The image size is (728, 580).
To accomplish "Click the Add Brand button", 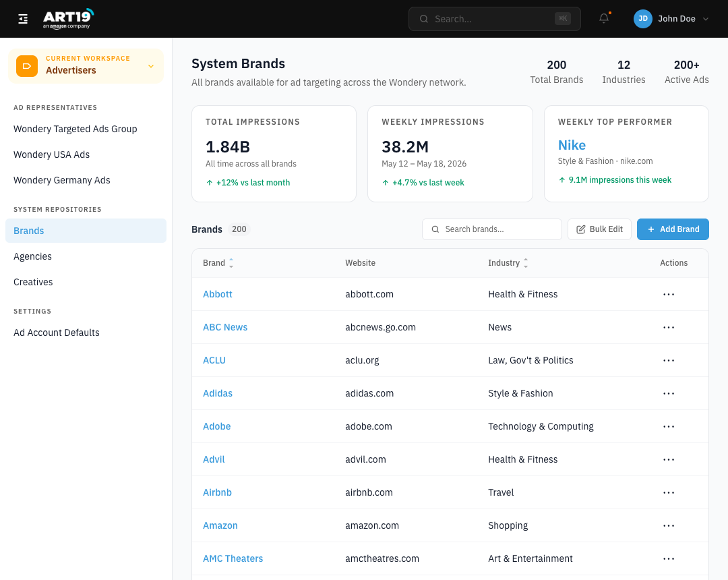I will click(x=673, y=229).
